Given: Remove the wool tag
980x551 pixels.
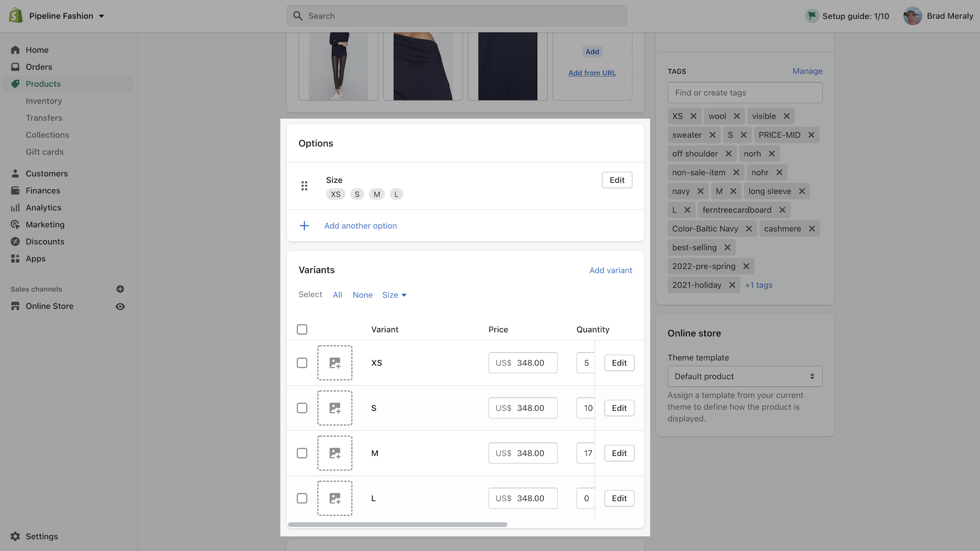Looking at the screenshot, I should point(737,116).
